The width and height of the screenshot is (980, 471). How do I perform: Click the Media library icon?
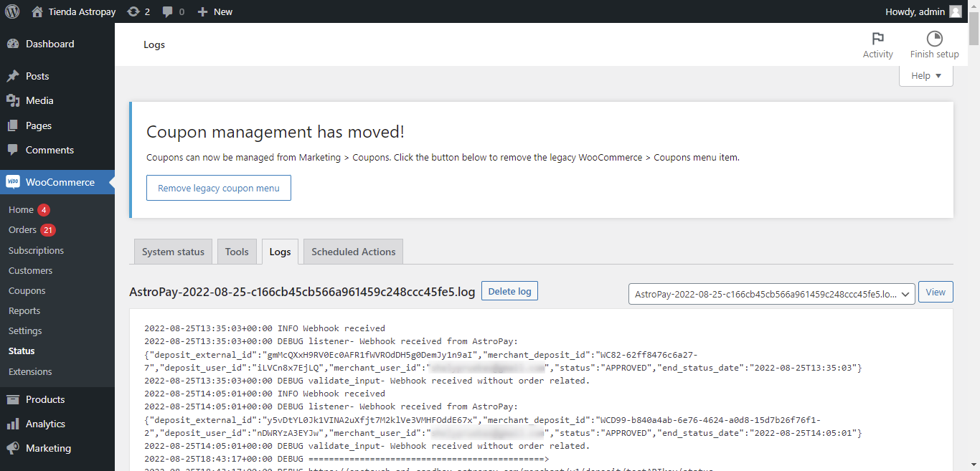tap(13, 100)
